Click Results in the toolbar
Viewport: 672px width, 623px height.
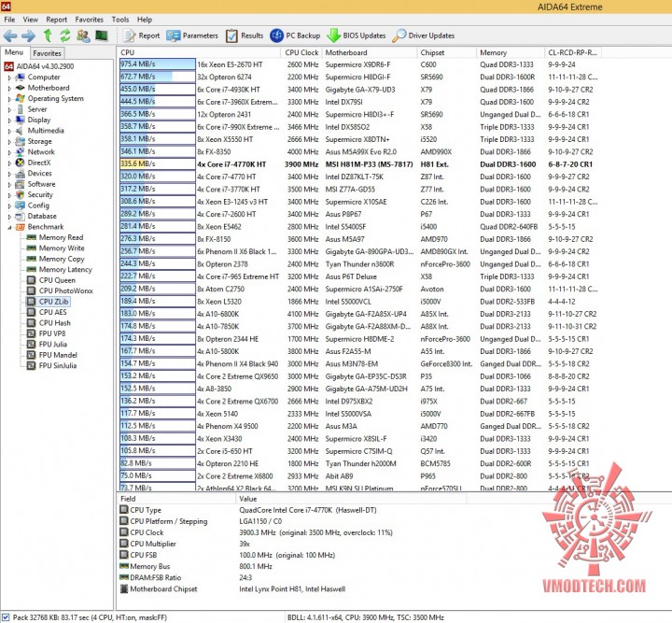coord(245,35)
